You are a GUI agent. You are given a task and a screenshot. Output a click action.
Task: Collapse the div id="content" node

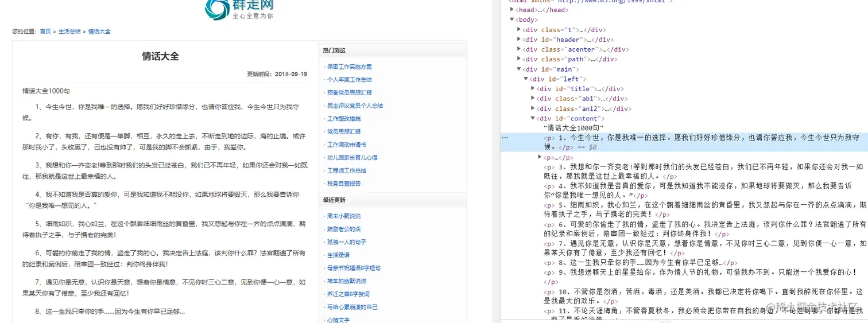click(x=533, y=118)
